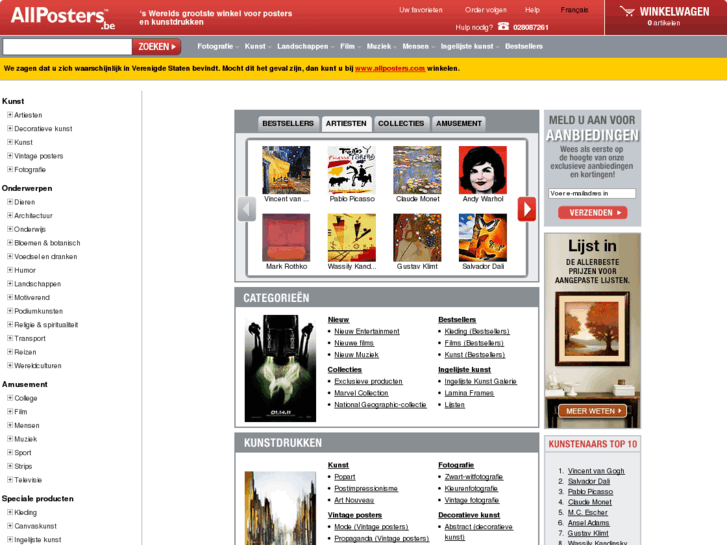This screenshot has height=545, width=727.
Task: Open the Fotografie navigation dropdown
Action: [x=218, y=46]
